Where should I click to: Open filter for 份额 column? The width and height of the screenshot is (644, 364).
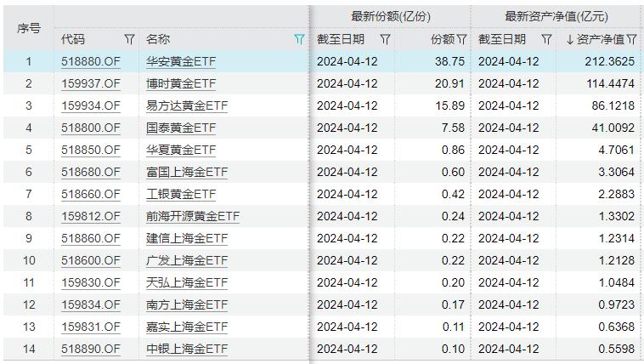pyautogui.click(x=461, y=39)
